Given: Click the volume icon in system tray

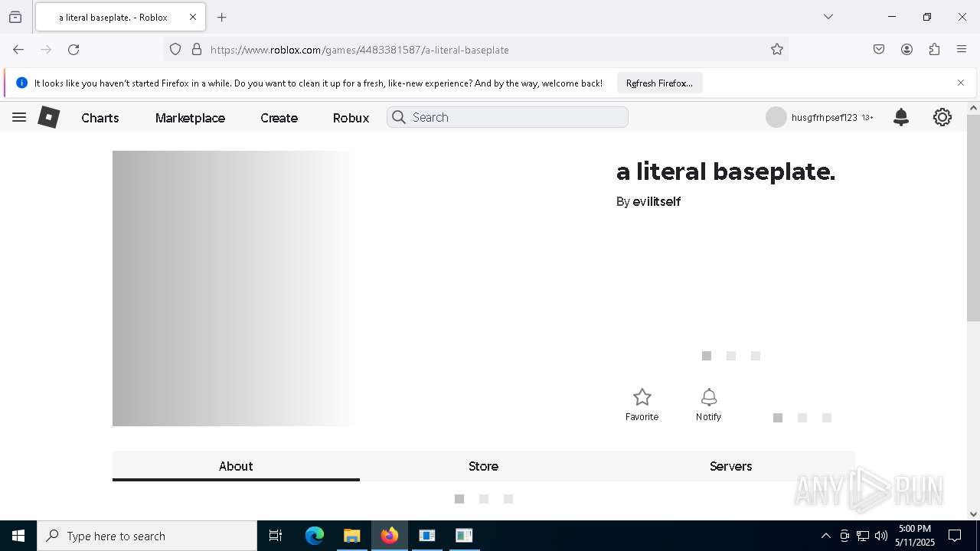Looking at the screenshot, I should coord(881,536).
